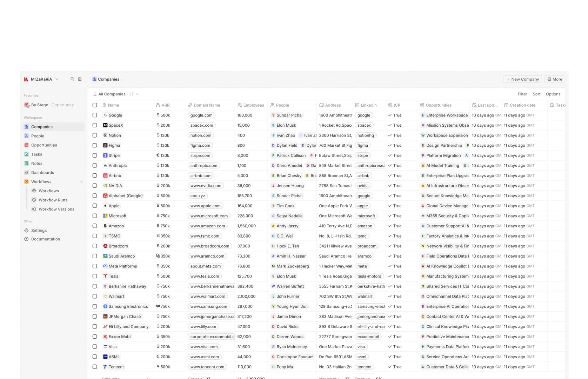Click the Tesla company logo icon
This screenshot has width=588, height=379.
tap(105, 276)
